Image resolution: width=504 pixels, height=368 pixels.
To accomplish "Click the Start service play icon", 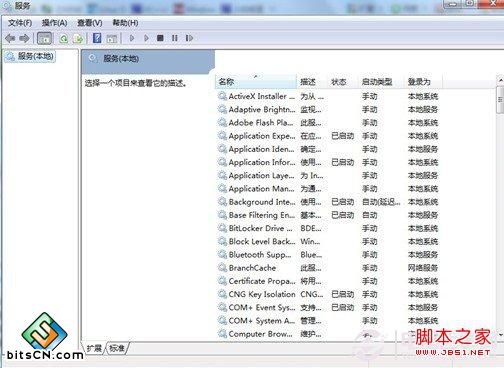I will (132, 38).
